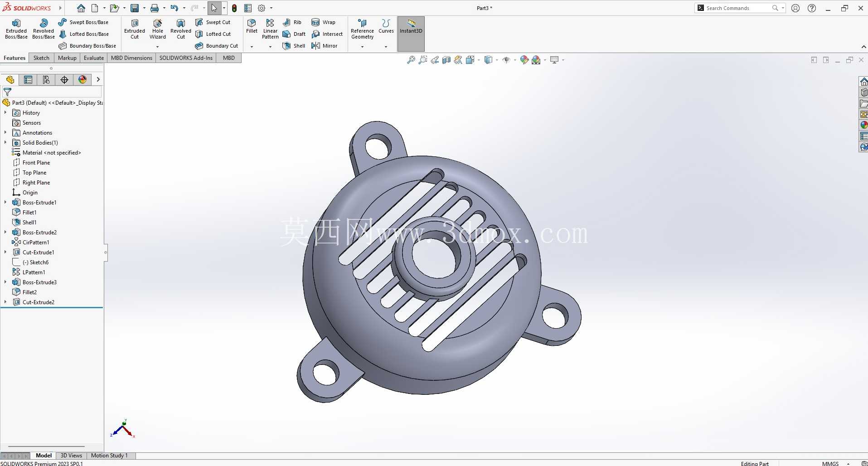The width and height of the screenshot is (868, 466).
Task: Select the Extruded Cut tool
Action: [135, 29]
